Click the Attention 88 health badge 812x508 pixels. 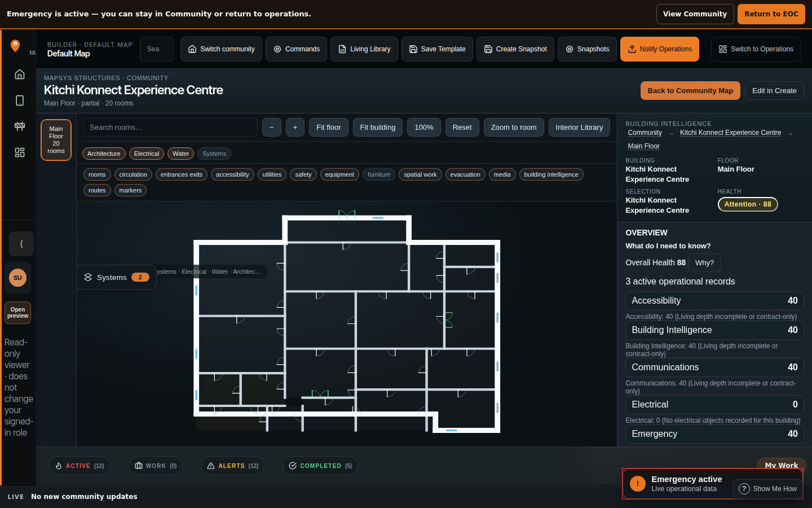(748, 204)
